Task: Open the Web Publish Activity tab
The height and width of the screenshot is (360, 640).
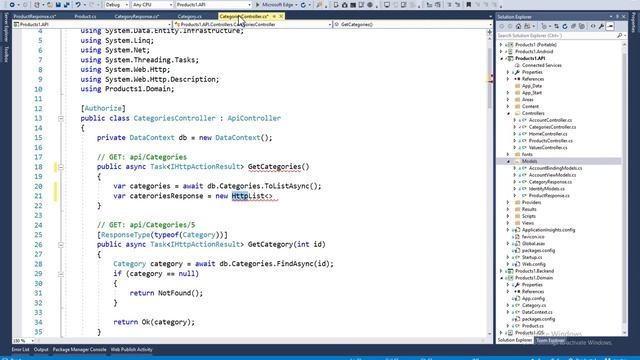Action: pyautogui.click(x=131, y=350)
